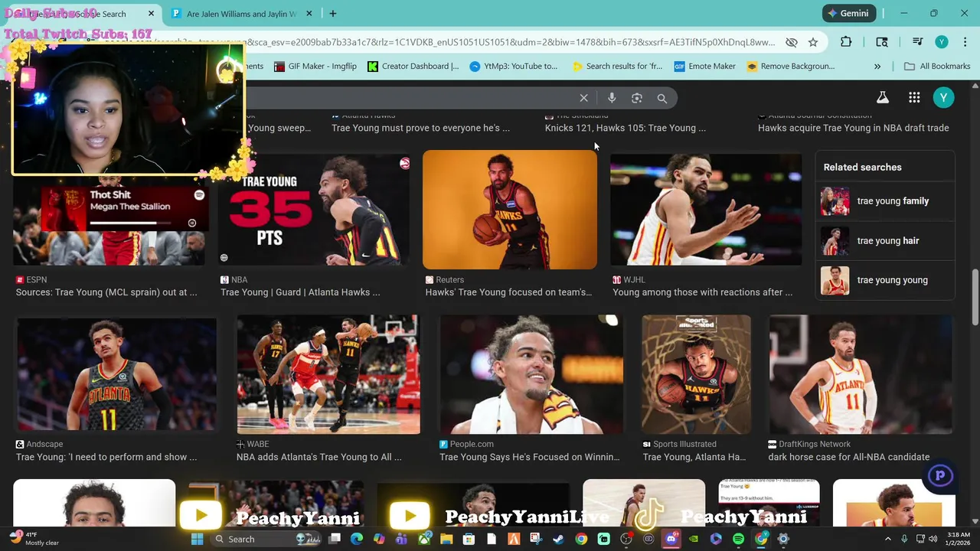This screenshot has height=551, width=980.
Task: Open the media controls icon
Action: tap(917, 42)
